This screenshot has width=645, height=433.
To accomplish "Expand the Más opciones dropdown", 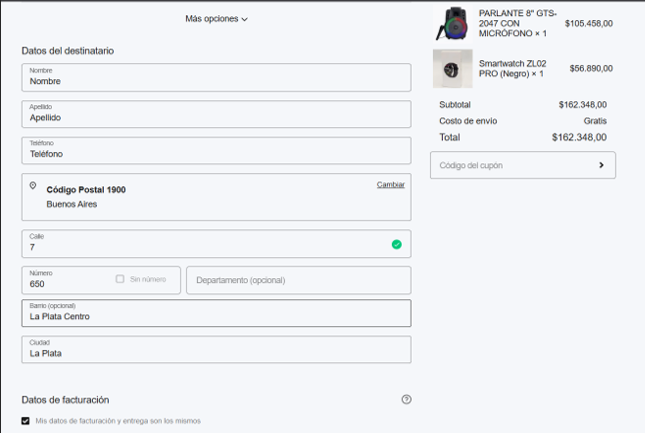I will 216,19.
